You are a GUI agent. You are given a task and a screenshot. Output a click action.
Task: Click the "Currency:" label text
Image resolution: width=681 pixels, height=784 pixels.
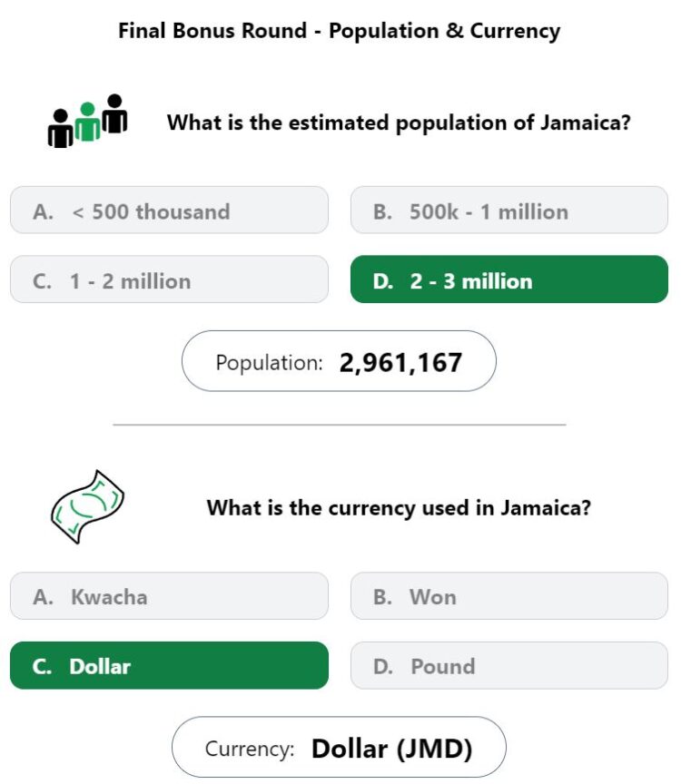[249, 749]
